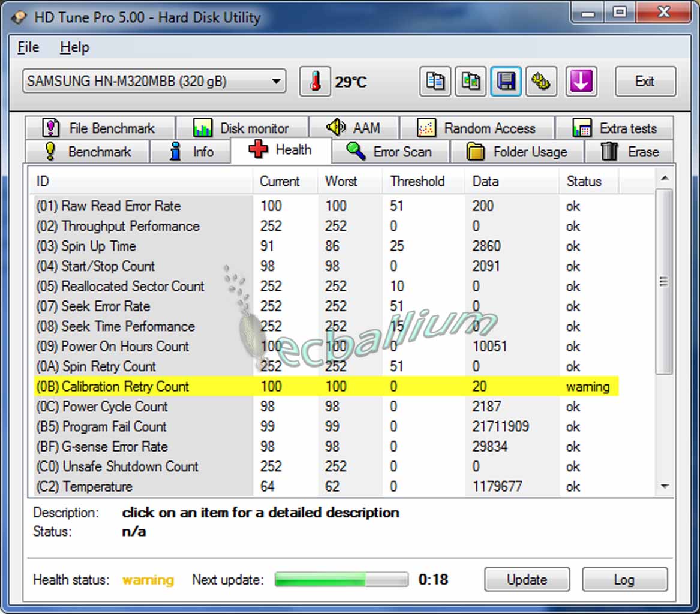Open the Disk monitor tab
700x614 pixels.
click(241, 128)
